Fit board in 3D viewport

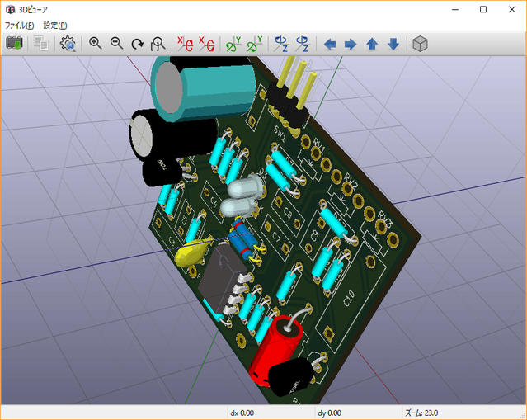click(x=158, y=44)
